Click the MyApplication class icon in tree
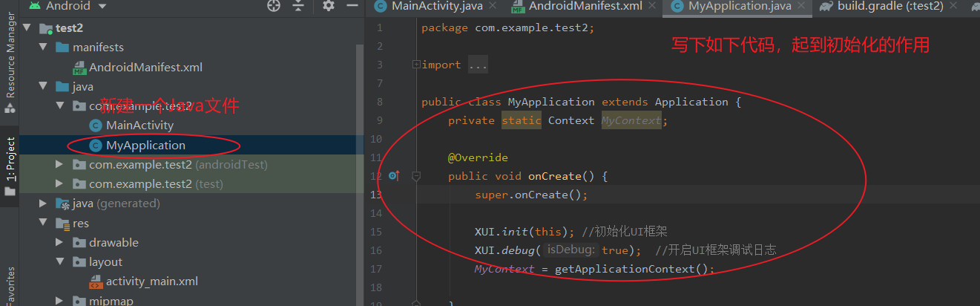The width and height of the screenshot is (980, 306). (95, 146)
